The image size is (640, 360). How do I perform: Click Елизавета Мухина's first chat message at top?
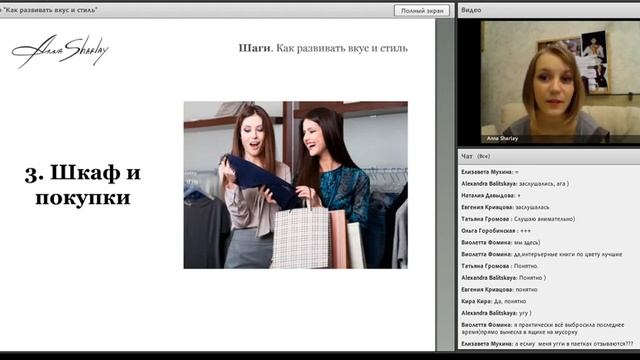tap(490, 172)
